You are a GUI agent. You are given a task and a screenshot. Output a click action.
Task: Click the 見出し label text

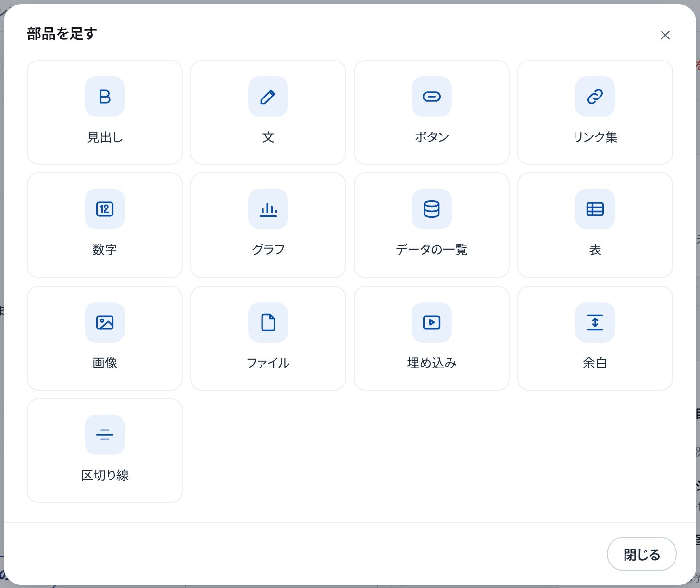pos(105,137)
